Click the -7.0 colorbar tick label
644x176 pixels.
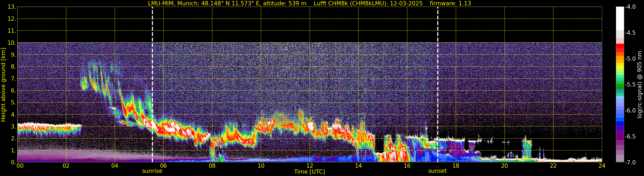(630, 163)
